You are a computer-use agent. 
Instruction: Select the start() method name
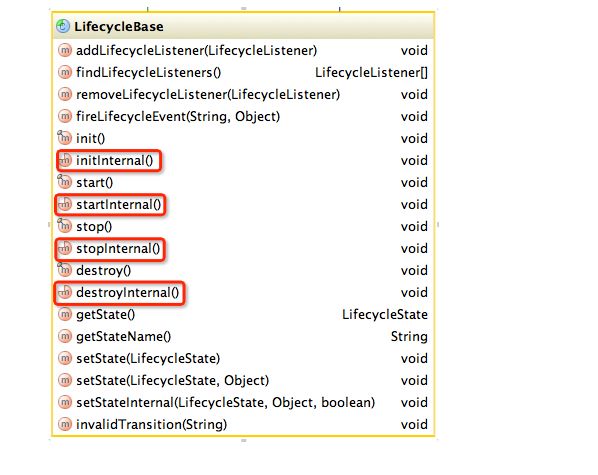[x=95, y=183]
